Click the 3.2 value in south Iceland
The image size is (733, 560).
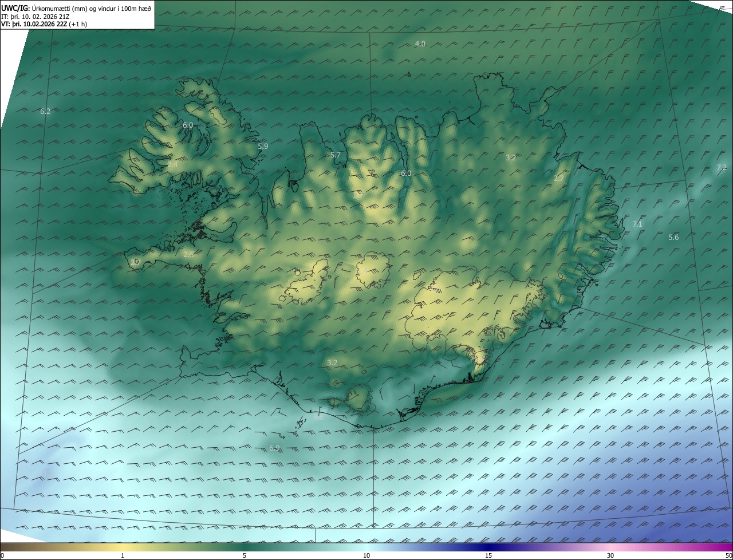(x=332, y=362)
